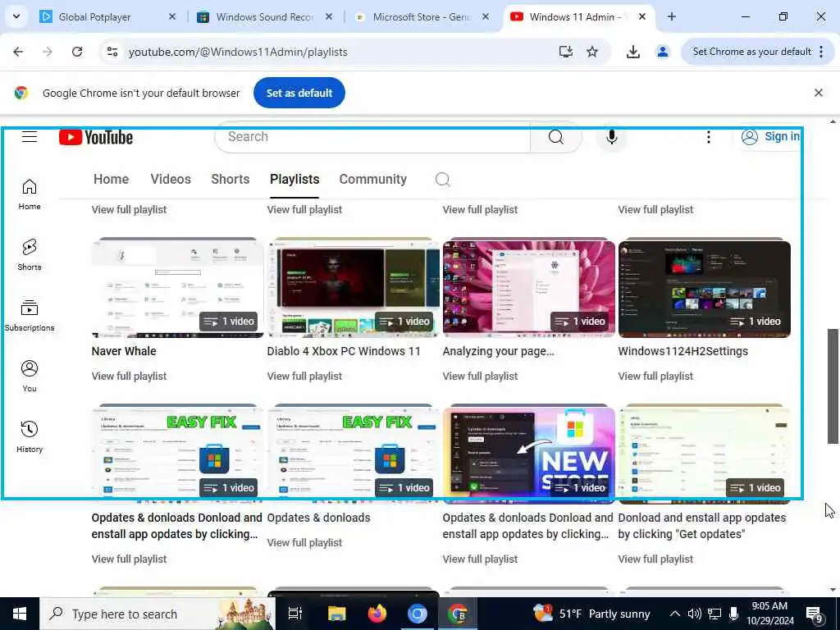
Task: Select the Playlists channel tab
Action: [294, 180]
